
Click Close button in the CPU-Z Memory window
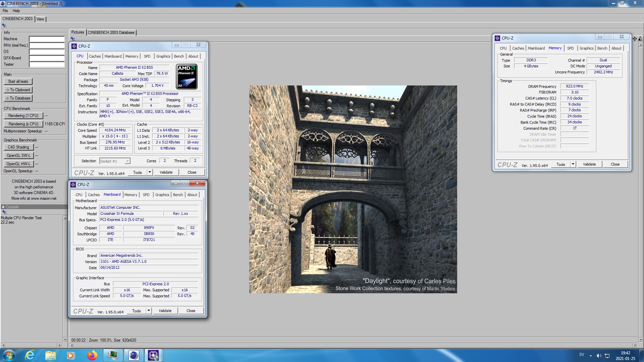click(x=615, y=164)
